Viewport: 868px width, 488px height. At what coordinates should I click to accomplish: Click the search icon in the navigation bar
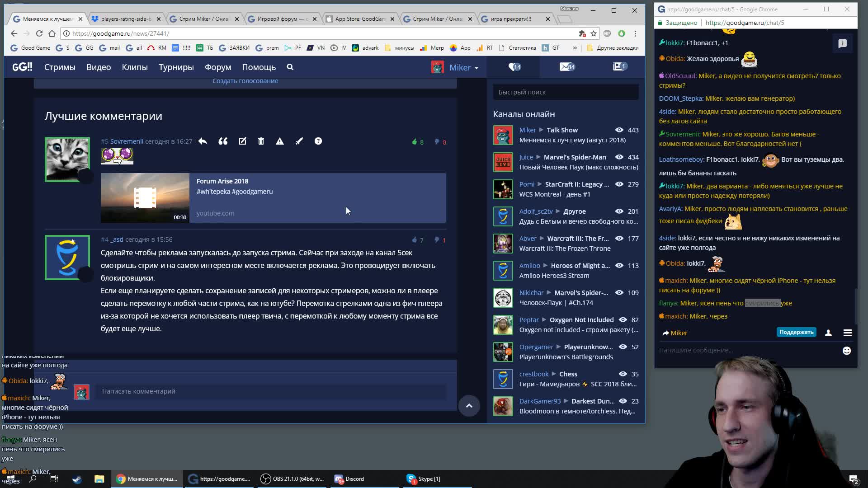[x=290, y=67]
